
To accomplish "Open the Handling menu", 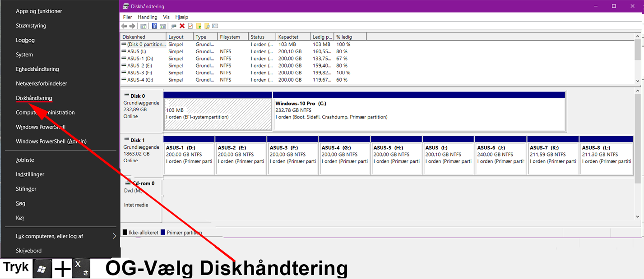I will 148,17.
